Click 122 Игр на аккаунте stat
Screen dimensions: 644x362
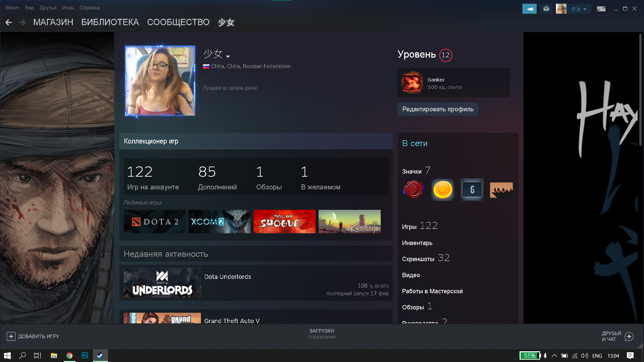(x=153, y=178)
